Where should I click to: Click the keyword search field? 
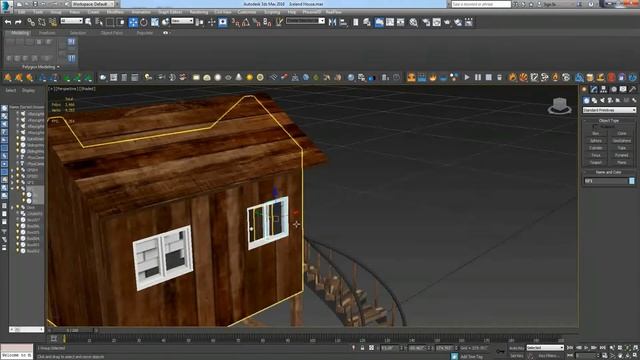(481, 4)
